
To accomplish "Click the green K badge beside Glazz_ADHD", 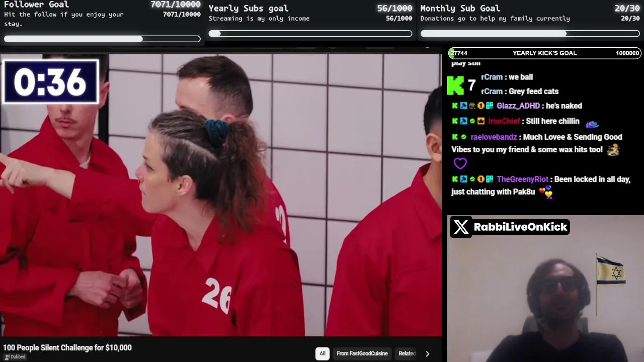I will pos(455,106).
